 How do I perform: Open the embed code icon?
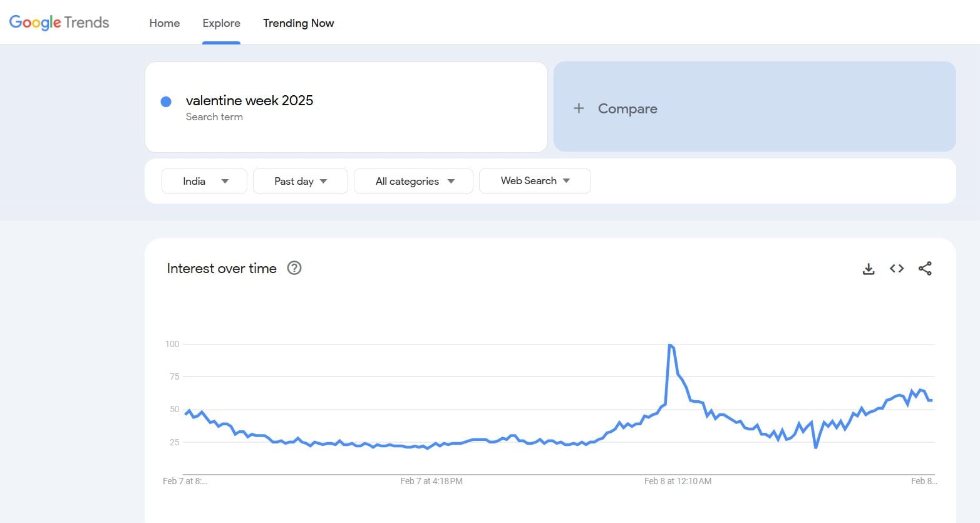tap(897, 269)
